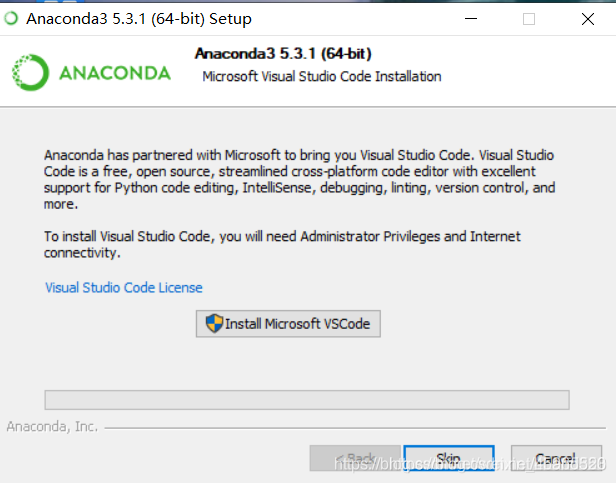Click the paragraph about partnering with Microsoft
This screenshot has width=616, height=483.
tap(299, 179)
